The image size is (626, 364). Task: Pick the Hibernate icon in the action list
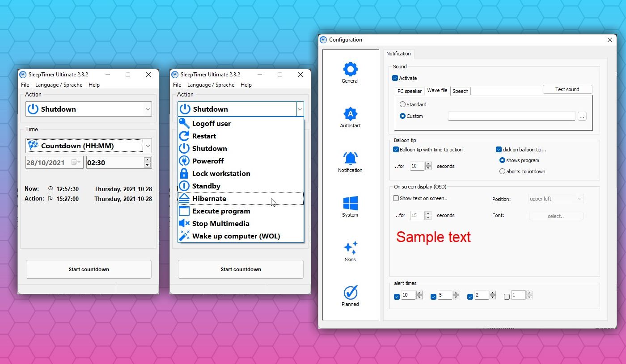pos(184,198)
